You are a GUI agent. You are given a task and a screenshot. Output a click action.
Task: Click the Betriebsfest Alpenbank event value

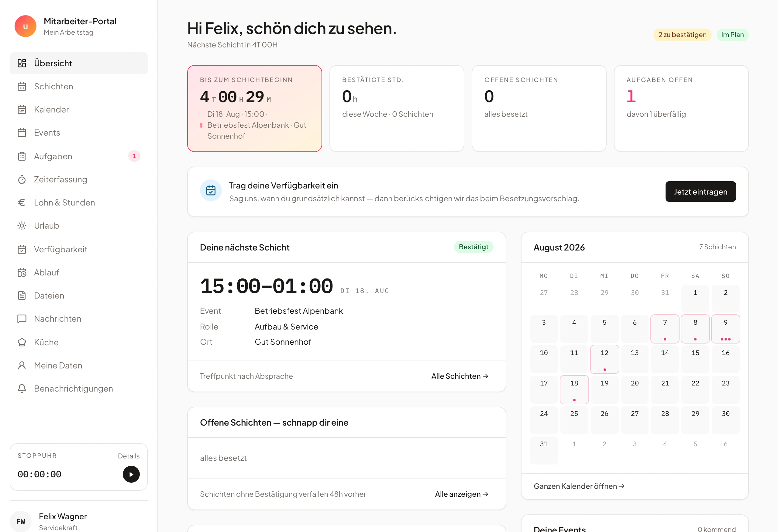299,311
